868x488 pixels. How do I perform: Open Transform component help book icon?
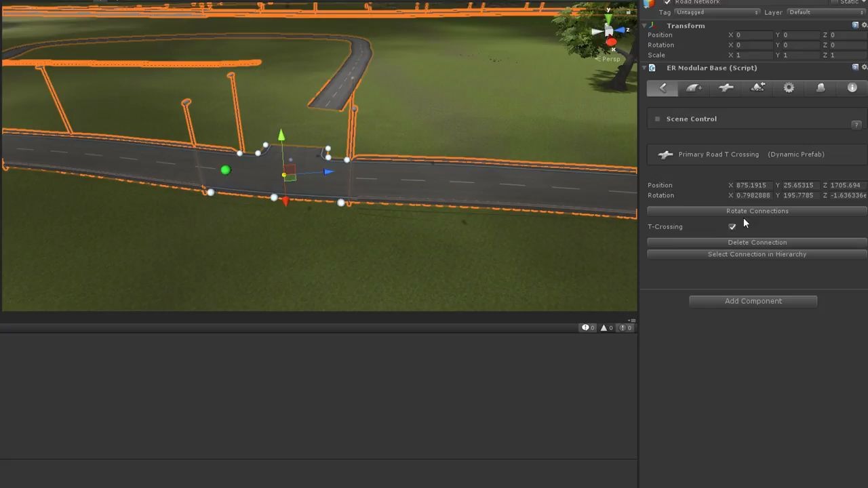855,25
